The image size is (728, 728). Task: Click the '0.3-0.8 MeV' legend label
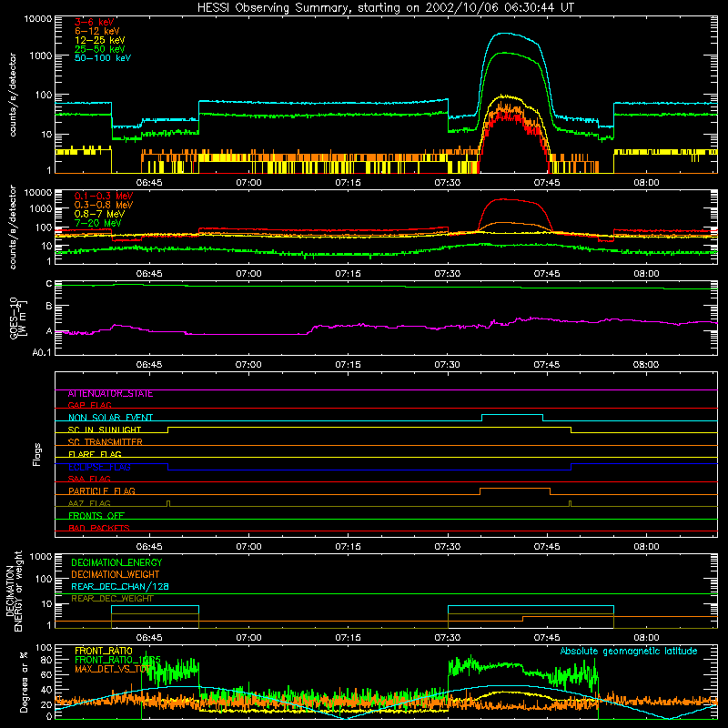tap(104, 205)
